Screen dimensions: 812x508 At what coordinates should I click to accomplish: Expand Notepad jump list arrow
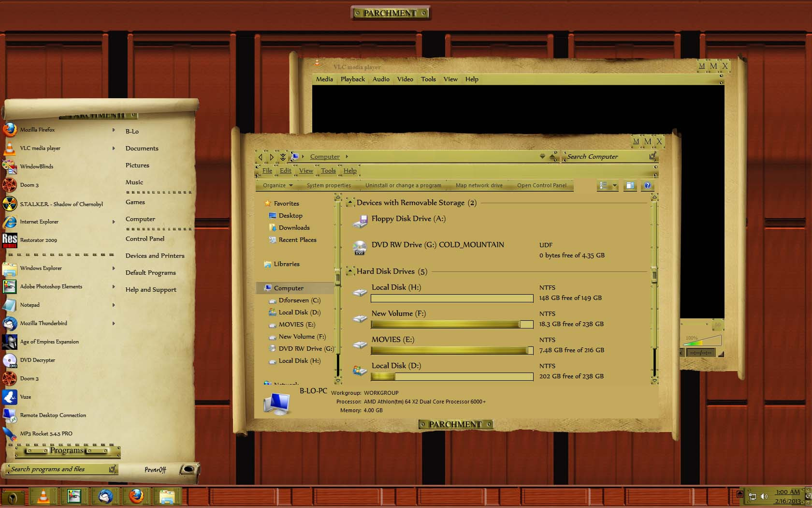tap(114, 305)
